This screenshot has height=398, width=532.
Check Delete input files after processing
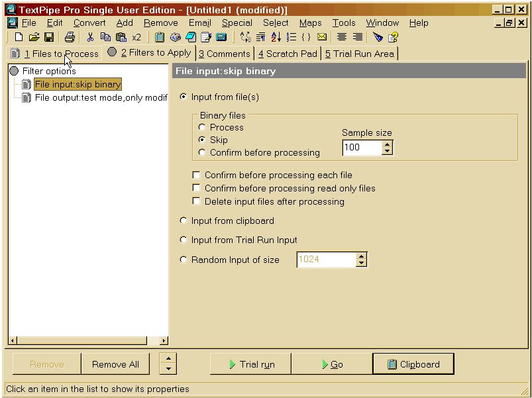[x=196, y=202]
